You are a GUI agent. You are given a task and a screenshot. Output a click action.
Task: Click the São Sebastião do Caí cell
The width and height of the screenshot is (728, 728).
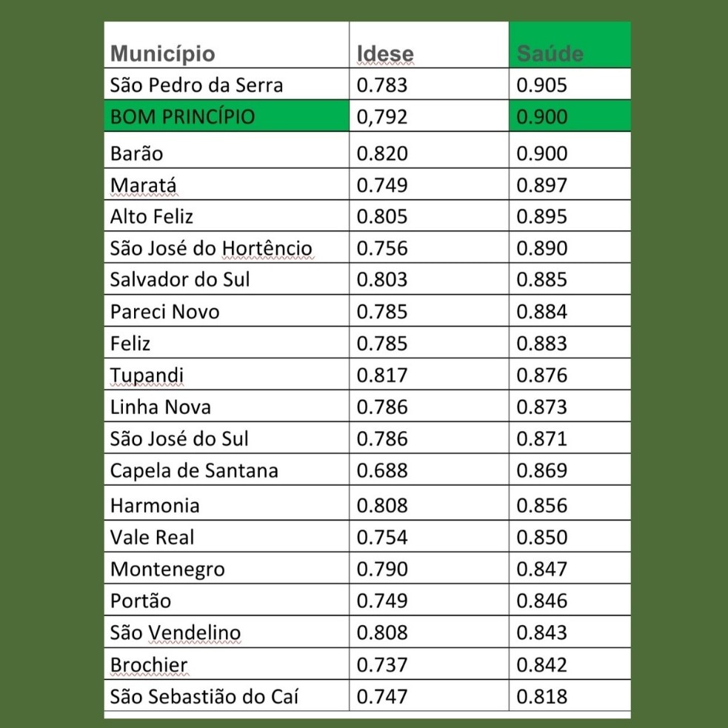[204, 697]
